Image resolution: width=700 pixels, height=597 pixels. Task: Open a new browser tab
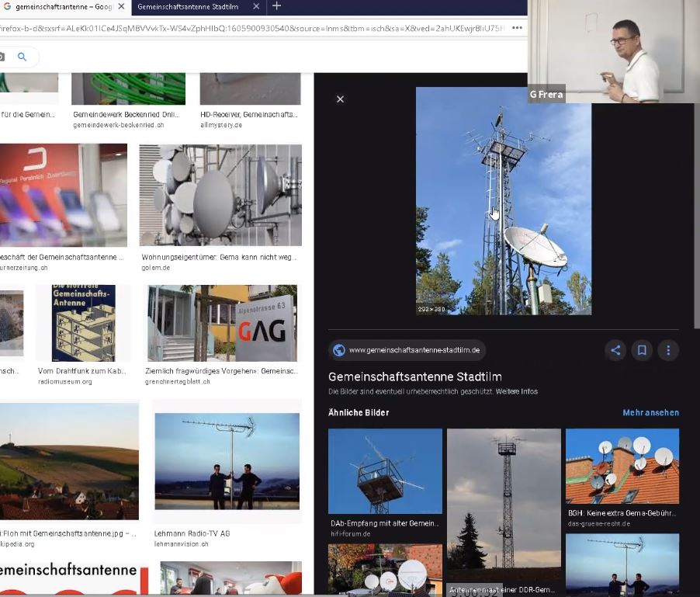tap(277, 6)
